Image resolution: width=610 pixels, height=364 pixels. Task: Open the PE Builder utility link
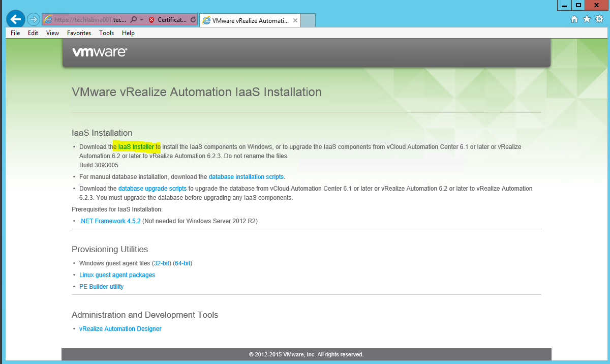point(102,287)
